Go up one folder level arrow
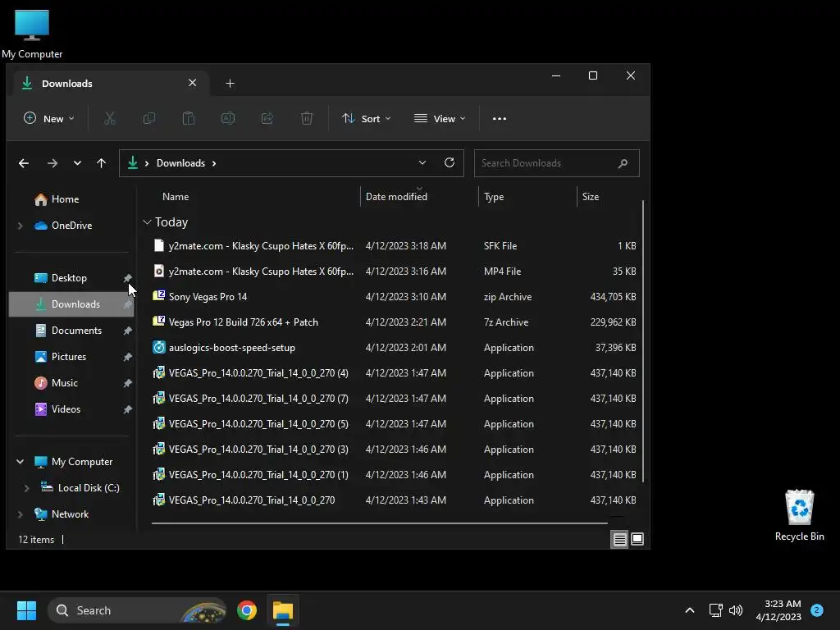 click(x=101, y=163)
